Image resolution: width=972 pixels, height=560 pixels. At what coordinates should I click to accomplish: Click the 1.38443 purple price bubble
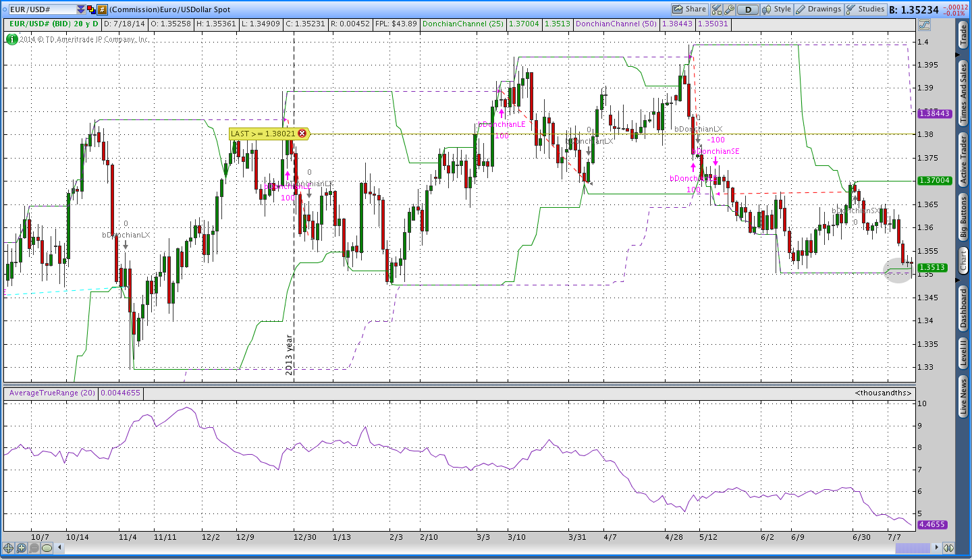[935, 114]
